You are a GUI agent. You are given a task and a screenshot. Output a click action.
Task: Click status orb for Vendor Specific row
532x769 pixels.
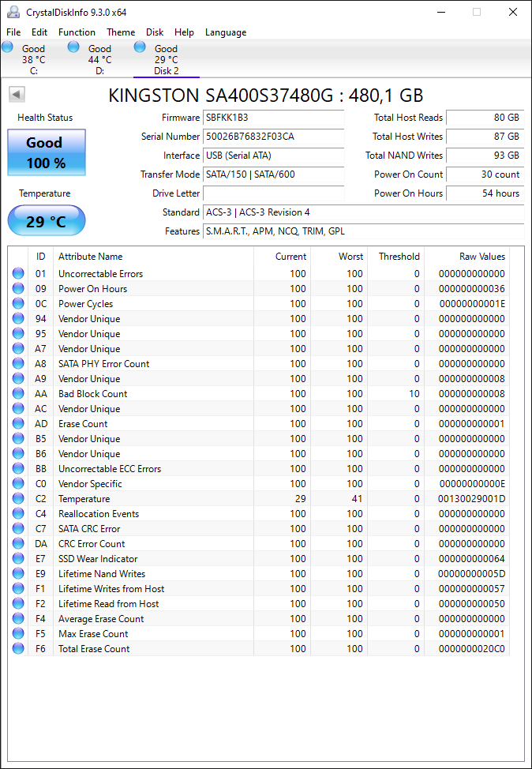pyautogui.click(x=18, y=483)
